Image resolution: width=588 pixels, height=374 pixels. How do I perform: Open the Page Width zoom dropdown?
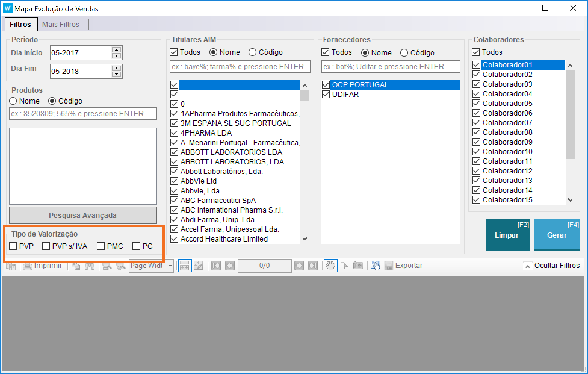tap(170, 266)
